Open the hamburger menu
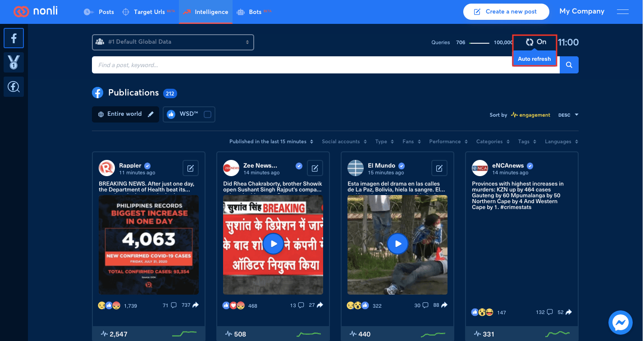This screenshot has width=644, height=341. (623, 12)
